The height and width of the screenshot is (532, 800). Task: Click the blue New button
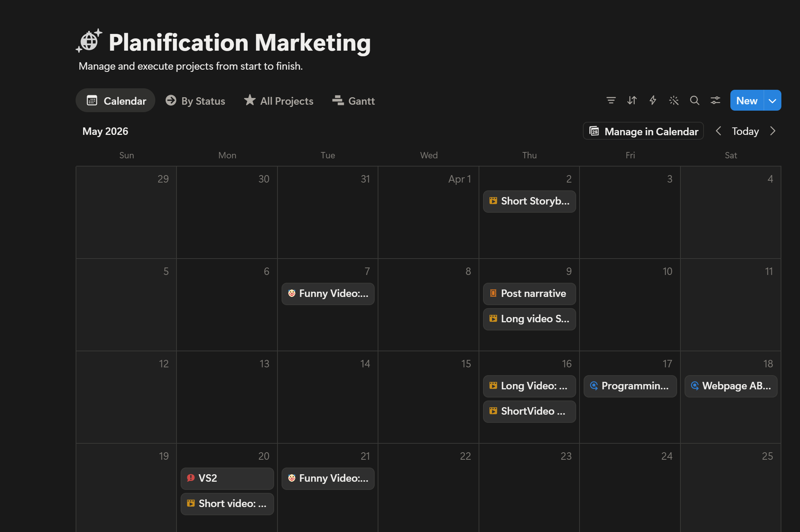(747, 100)
